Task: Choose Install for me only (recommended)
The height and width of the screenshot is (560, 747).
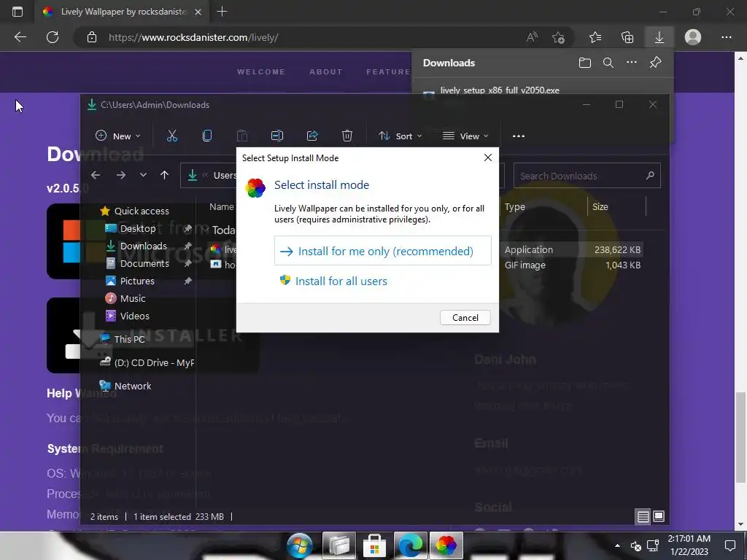Action: (382, 251)
